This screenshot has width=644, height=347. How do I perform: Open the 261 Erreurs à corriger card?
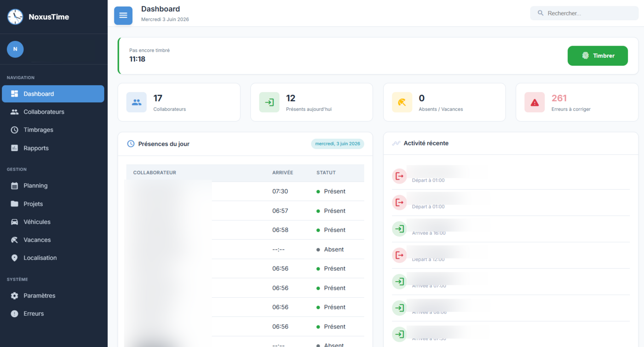pos(577,102)
